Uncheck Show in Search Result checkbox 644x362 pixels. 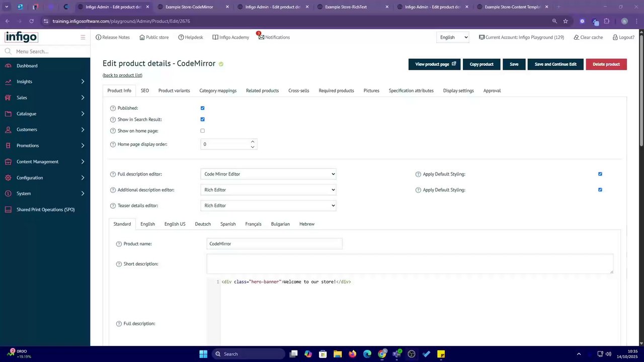point(202,120)
